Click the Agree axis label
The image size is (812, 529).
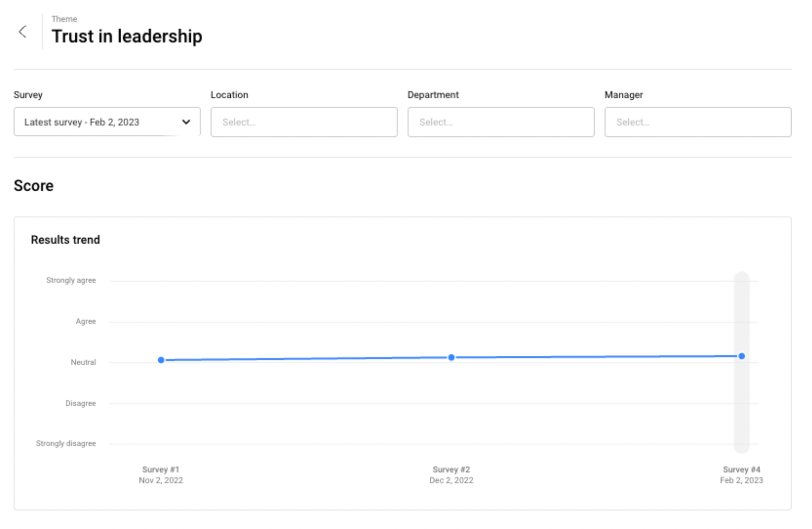pos(86,321)
